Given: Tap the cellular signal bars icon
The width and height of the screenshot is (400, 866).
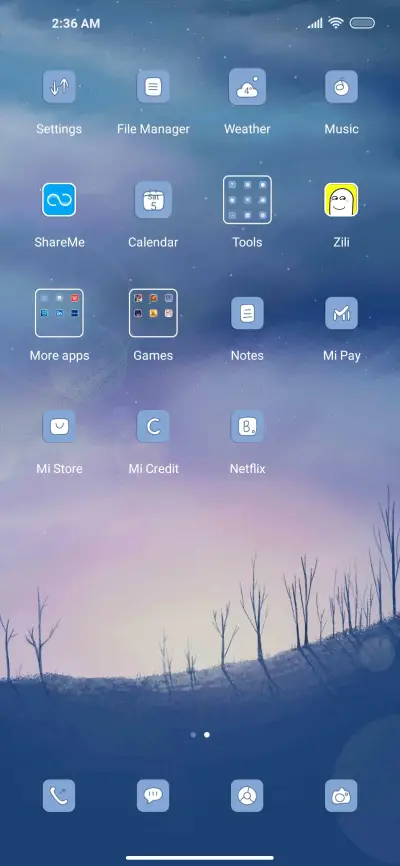Looking at the screenshot, I should (x=315, y=23).
